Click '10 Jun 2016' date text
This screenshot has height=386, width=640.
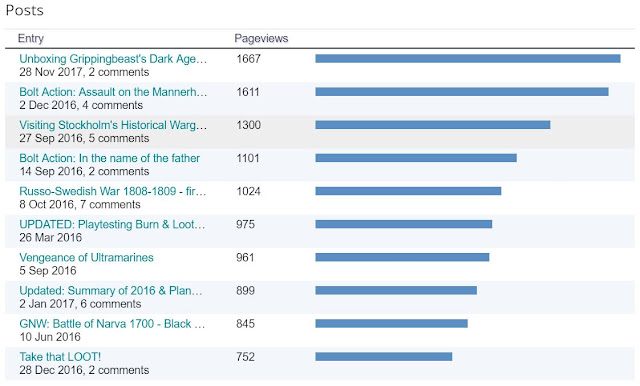coord(50,337)
